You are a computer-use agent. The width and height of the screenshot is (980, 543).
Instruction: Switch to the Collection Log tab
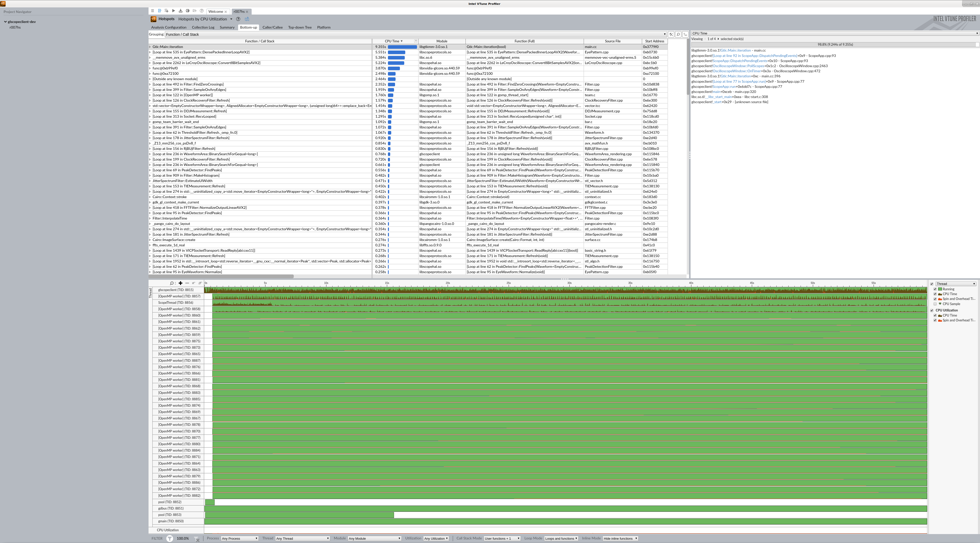pos(203,27)
